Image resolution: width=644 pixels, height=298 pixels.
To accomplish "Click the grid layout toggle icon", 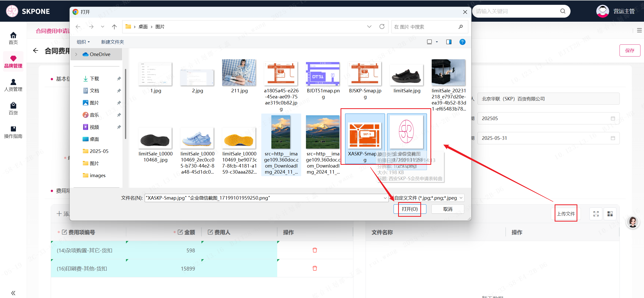I will click(x=610, y=214).
